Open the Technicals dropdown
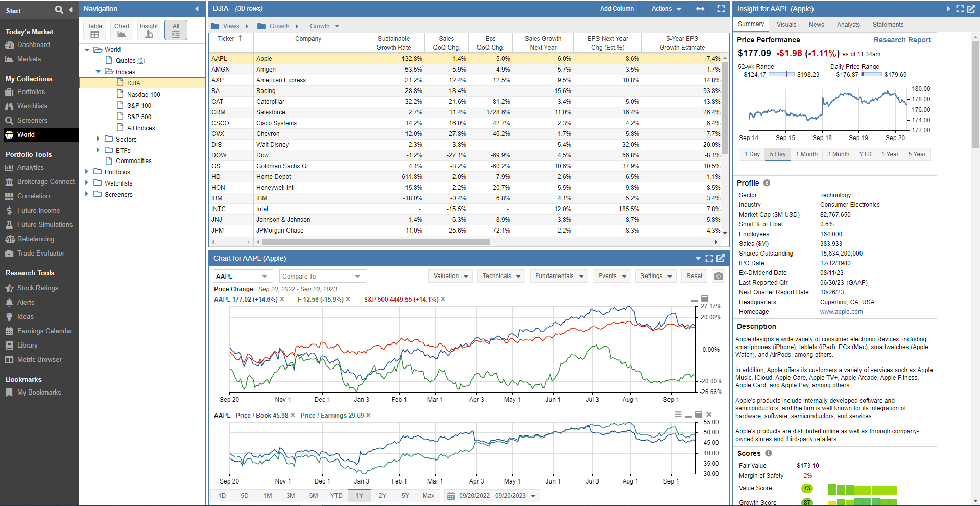This screenshot has height=506, width=980. (501, 276)
